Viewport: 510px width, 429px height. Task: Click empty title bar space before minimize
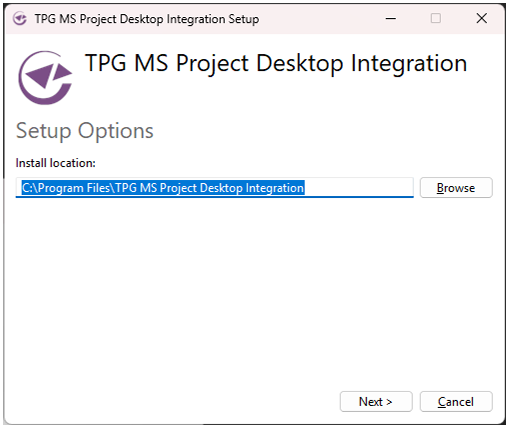pyautogui.click(x=320, y=19)
